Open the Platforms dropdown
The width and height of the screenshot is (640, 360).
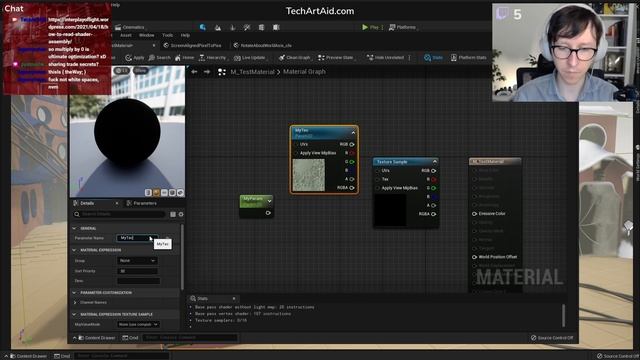click(402, 27)
